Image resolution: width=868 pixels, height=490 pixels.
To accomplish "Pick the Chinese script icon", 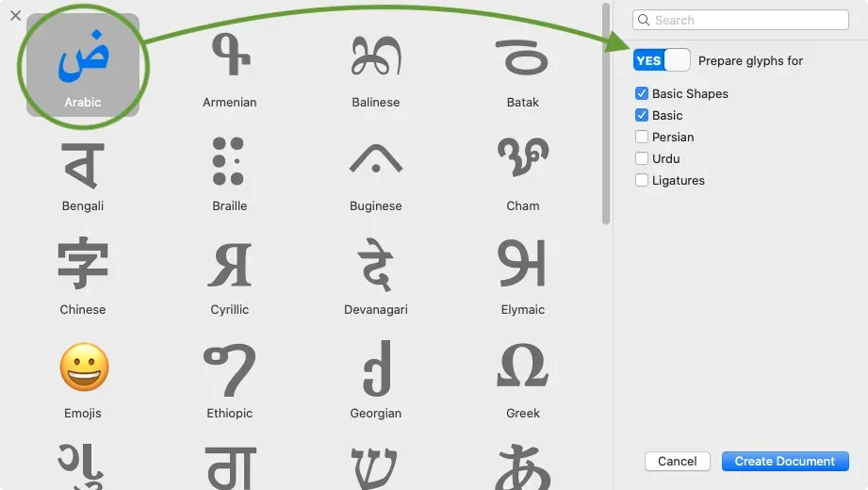I will point(83,263).
